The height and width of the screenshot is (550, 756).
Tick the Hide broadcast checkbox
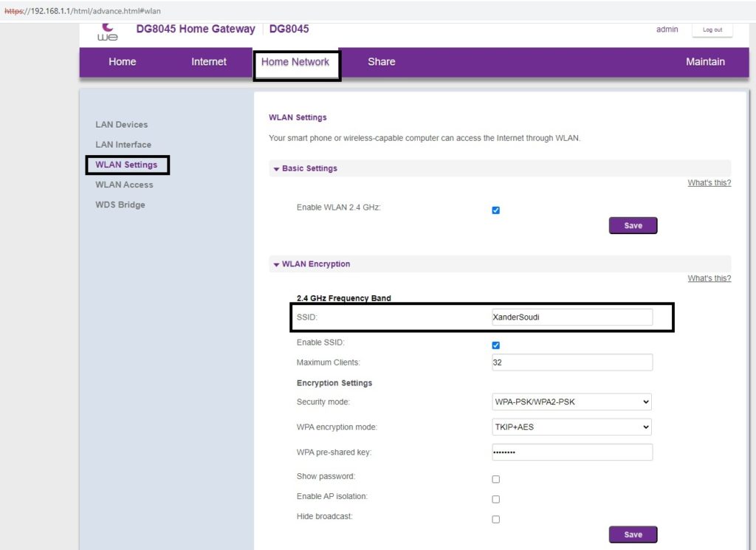coord(495,519)
